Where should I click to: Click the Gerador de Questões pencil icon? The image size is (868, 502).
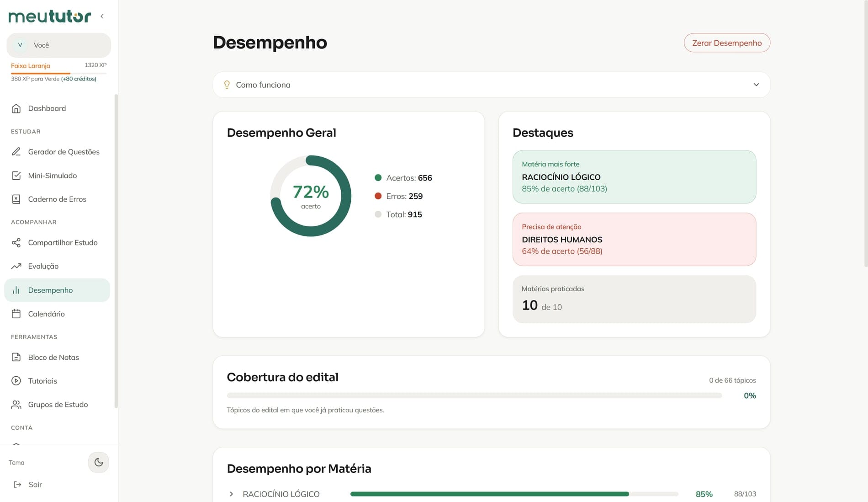16,152
